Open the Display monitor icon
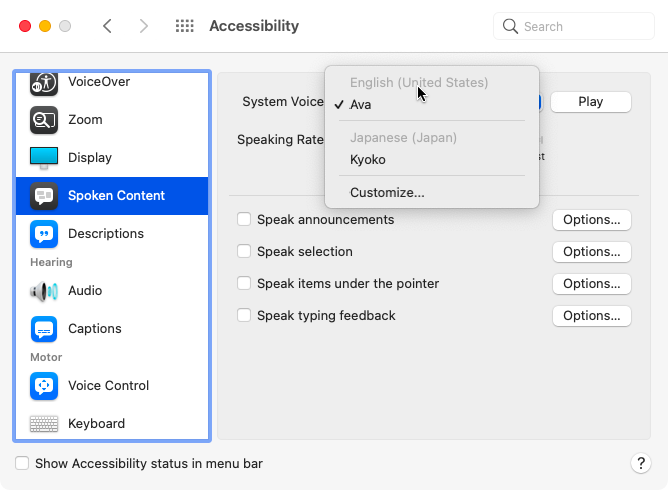The width and height of the screenshot is (668, 490). 44,158
